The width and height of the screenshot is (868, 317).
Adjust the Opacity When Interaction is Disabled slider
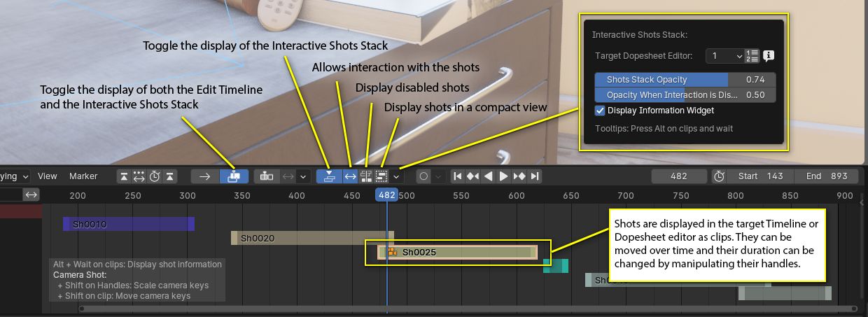point(685,95)
